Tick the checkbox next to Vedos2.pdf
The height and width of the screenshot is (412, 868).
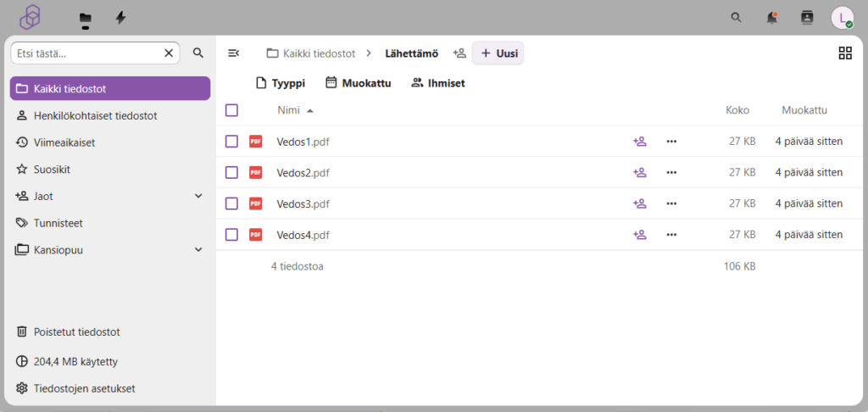click(x=231, y=173)
